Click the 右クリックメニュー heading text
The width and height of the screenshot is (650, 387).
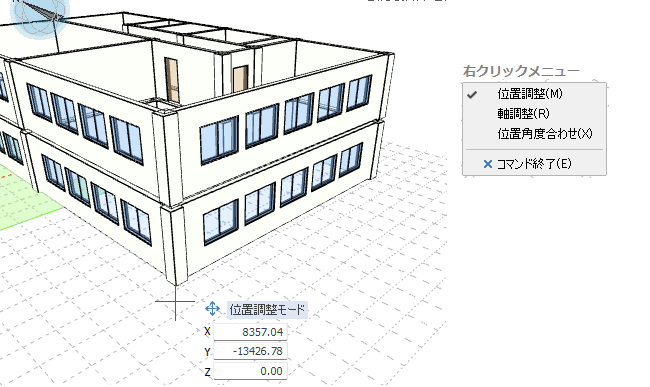(521, 71)
